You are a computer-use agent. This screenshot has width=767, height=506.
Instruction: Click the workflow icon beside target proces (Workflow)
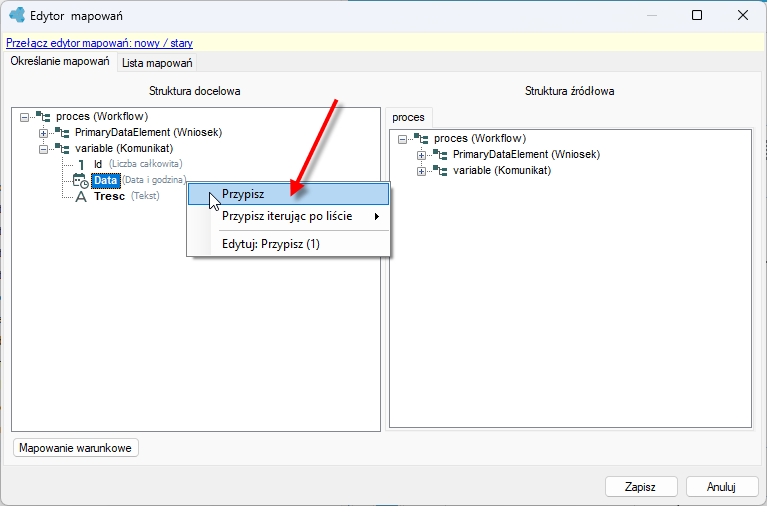click(x=44, y=116)
